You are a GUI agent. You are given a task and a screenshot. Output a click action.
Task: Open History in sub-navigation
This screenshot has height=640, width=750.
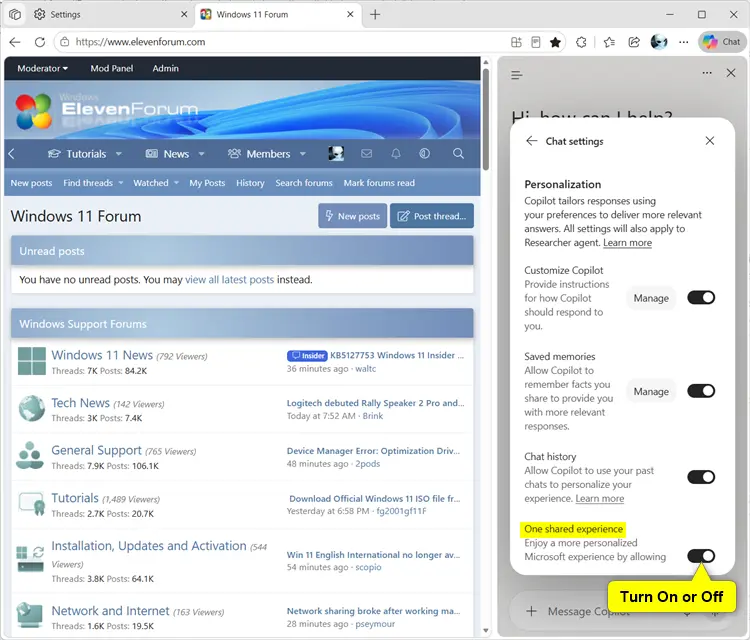(x=250, y=183)
